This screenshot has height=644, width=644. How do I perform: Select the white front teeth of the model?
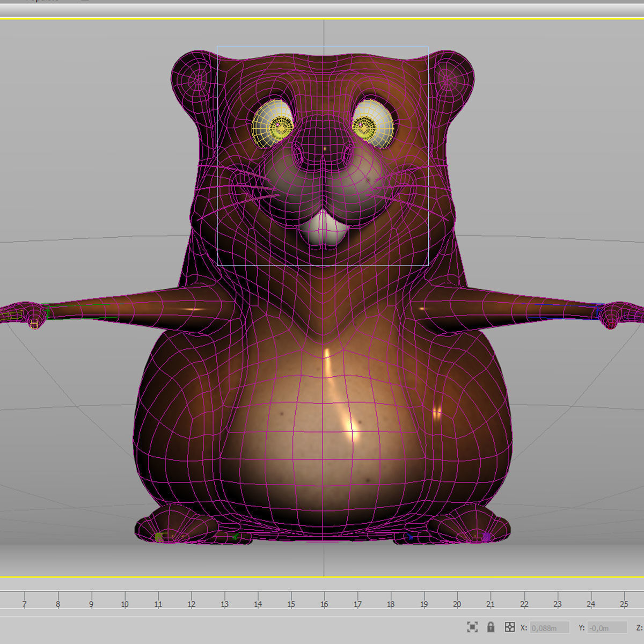pos(324,229)
